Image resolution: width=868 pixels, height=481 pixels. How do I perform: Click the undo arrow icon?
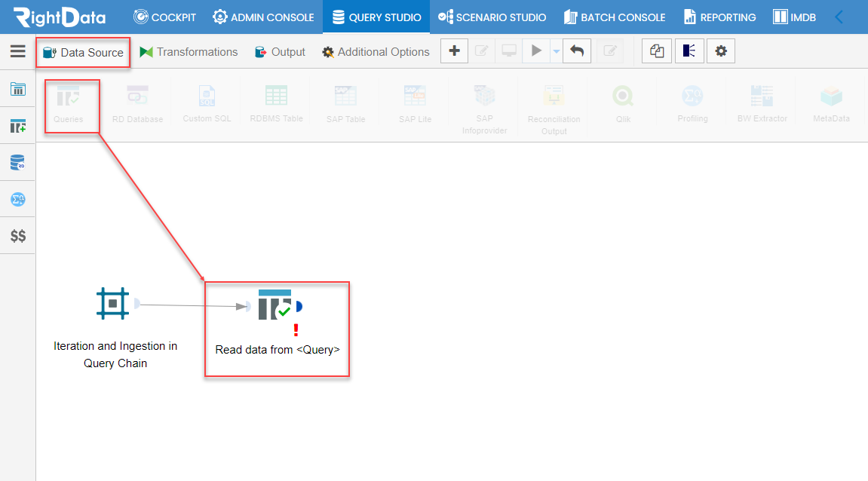[x=577, y=51]
